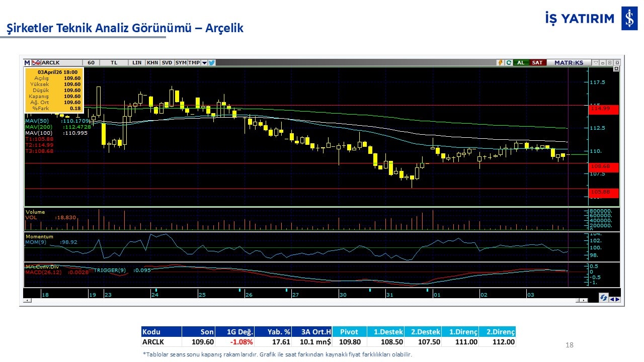Screen dimensions: 644x362
Task: Click the Twitter bird icon
Action: point(212,63)
